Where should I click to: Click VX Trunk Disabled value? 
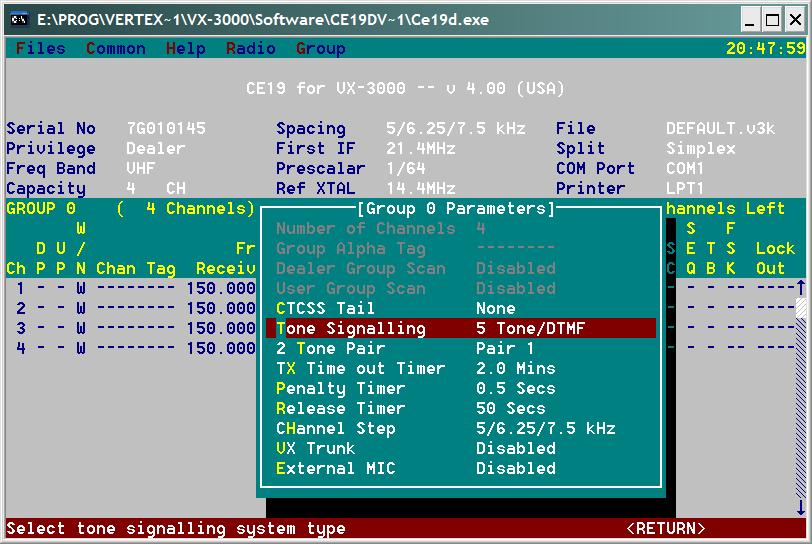tap(516, 448)
